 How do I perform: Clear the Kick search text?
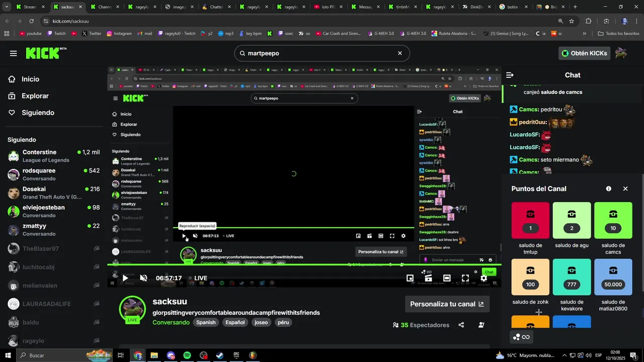[x=400, y=53]
